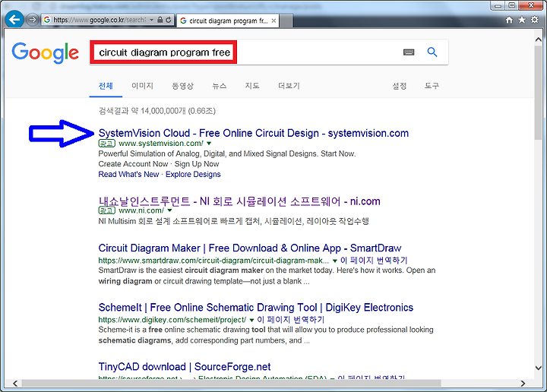This screenshot has width=547, height=392.
Task: Click the lock security icon in address bar
Action: click(x=160, y=20)
